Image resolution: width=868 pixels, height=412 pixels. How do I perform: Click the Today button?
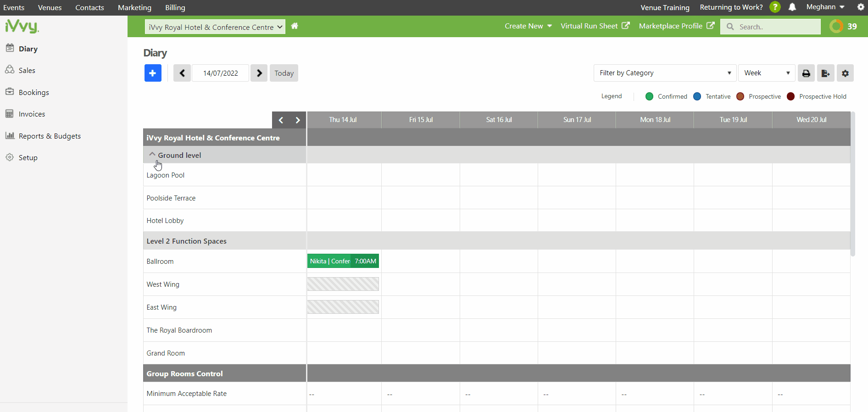(x=284, y=73)
